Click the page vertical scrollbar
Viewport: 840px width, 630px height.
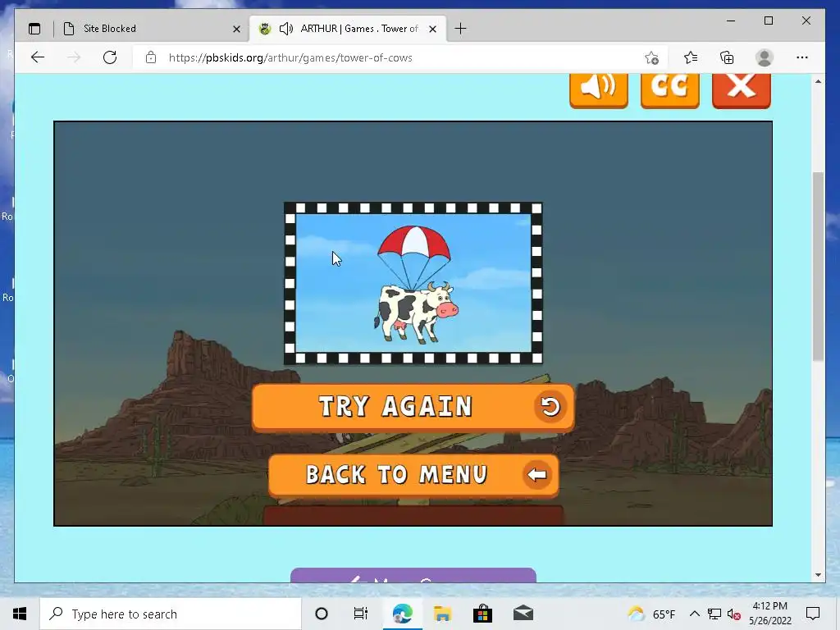pos(818,267)
